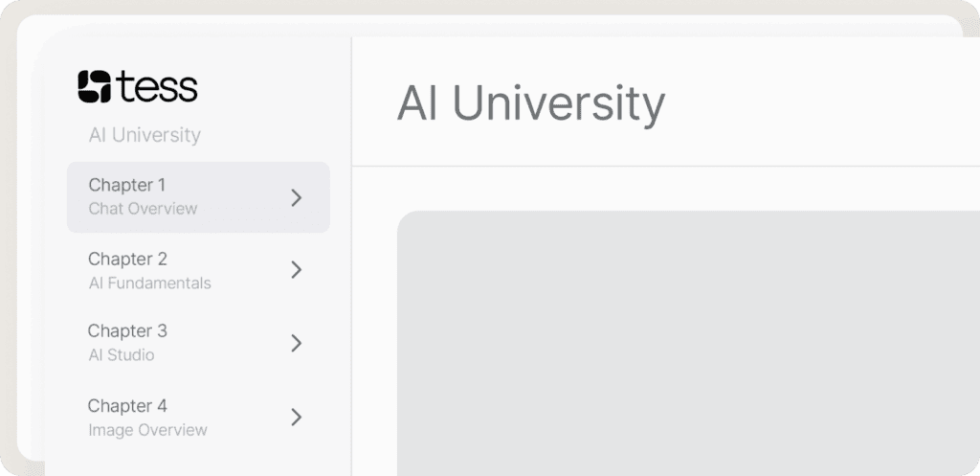Click the tess logo icon
This screenshot has width=980, height=476.
click(95, 86)
